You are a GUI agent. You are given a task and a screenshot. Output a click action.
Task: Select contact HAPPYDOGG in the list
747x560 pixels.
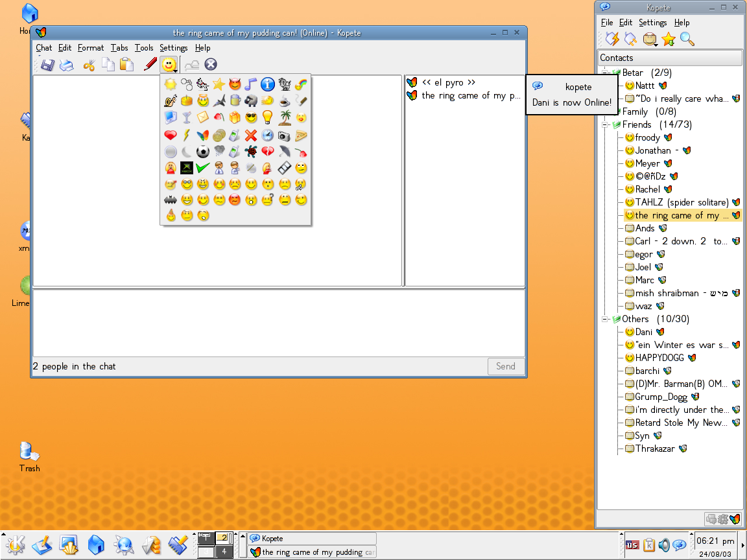660,358
